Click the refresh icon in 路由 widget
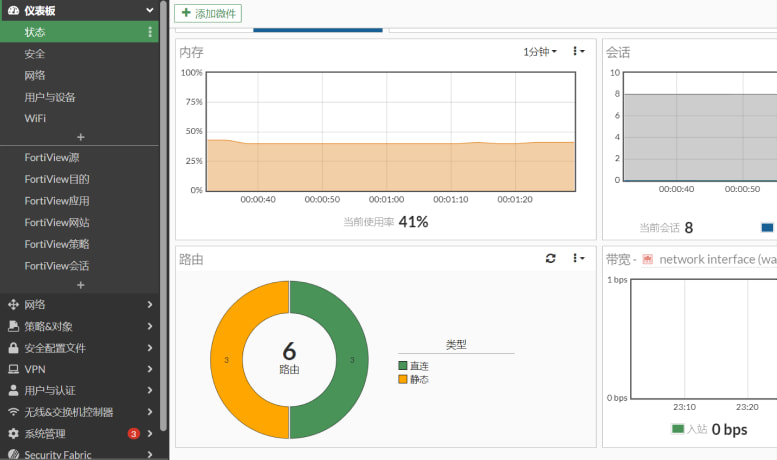Screen dimensions: 777x460 [550, 258]
